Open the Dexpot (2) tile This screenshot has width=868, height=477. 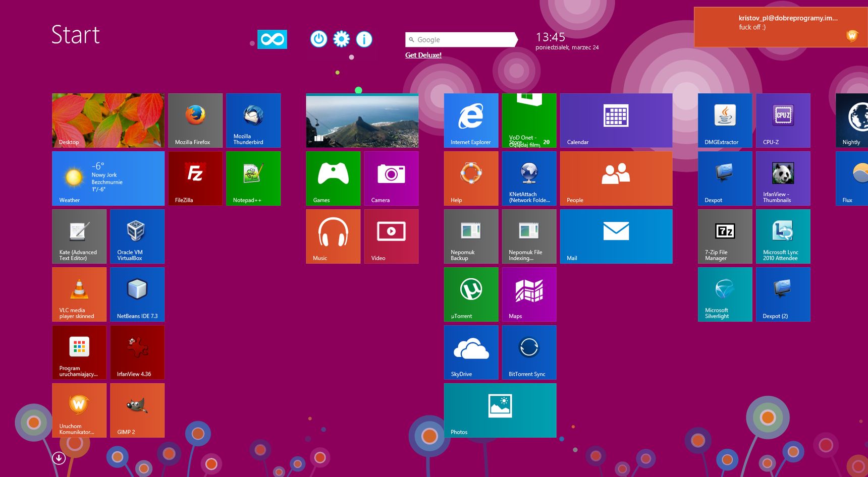(783, 294)
